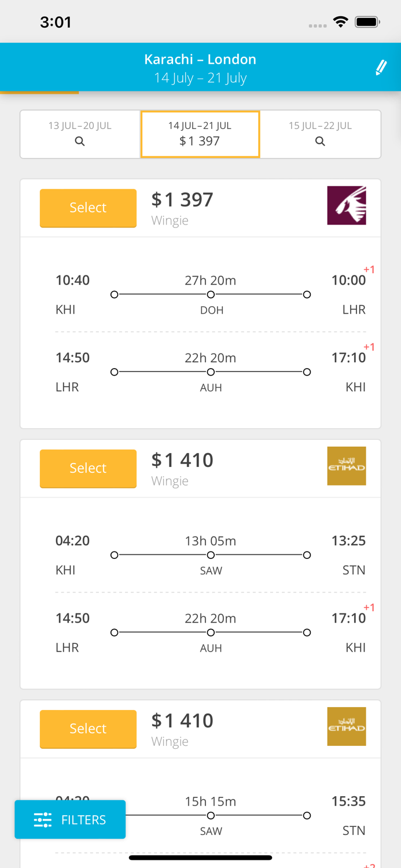Viewport: 401px width, 868px height.
Task: Tap the Qatar Airways logo
Action: (347, 205)
